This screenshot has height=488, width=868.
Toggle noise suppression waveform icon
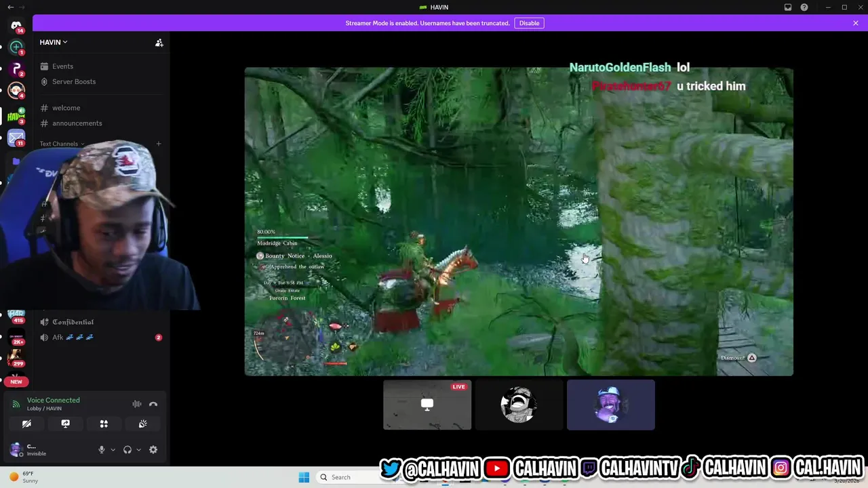[137, 404]
